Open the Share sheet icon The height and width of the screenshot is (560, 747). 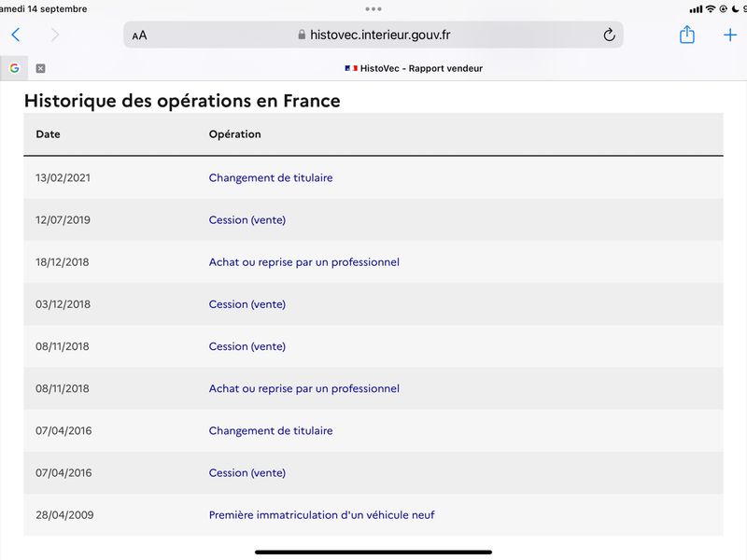686,35
